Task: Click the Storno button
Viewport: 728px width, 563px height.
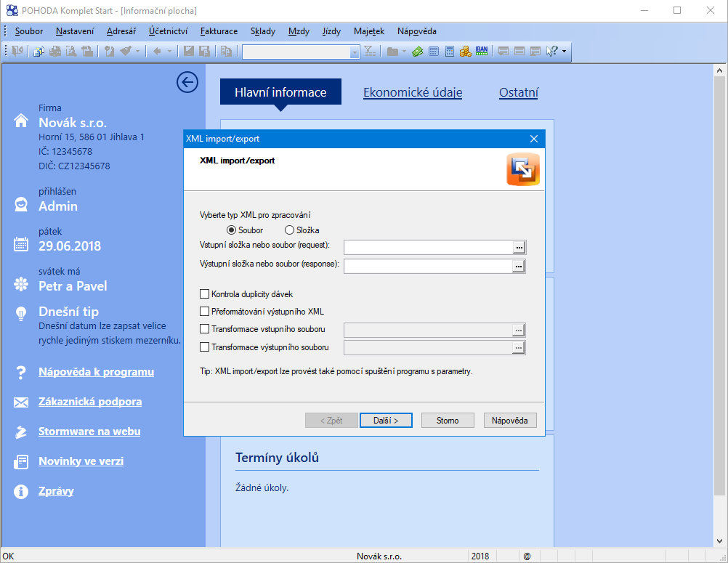Action: [x=448, y=420]
